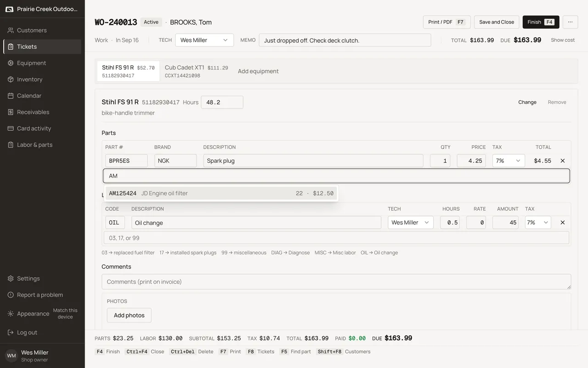Click the Customers sidebar icon

click(11, 30)
